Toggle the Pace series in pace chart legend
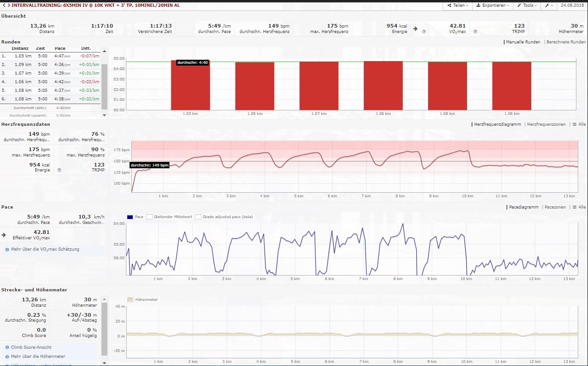The height and width of the screenshot is (366, 588). tap(130, 217)
